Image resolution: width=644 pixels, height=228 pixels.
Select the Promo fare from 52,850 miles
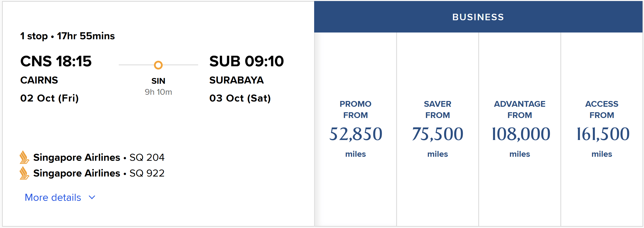point(356,129)
